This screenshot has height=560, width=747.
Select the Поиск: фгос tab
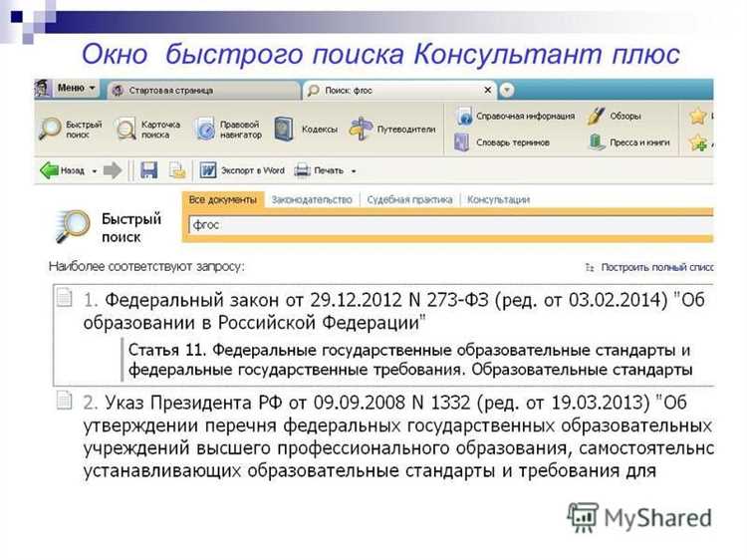tap(399, 90)
